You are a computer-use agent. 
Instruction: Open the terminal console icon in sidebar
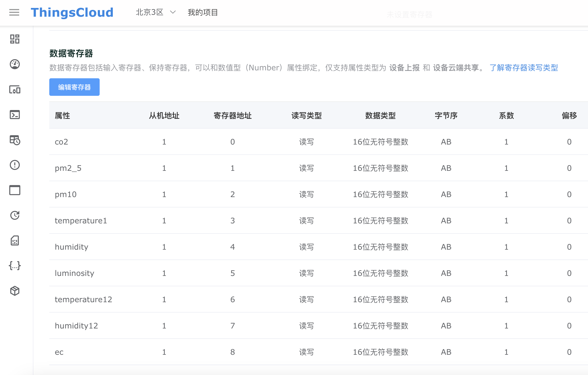pos(15,115)
